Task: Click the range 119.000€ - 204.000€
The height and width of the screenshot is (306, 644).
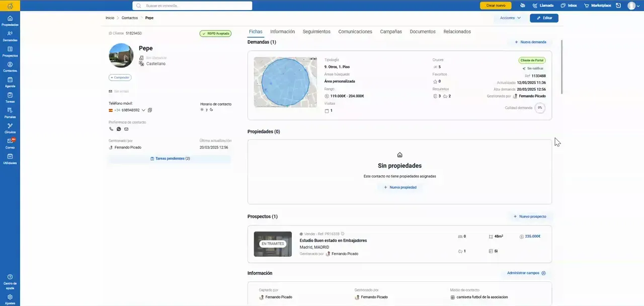Action: (347, 96)
